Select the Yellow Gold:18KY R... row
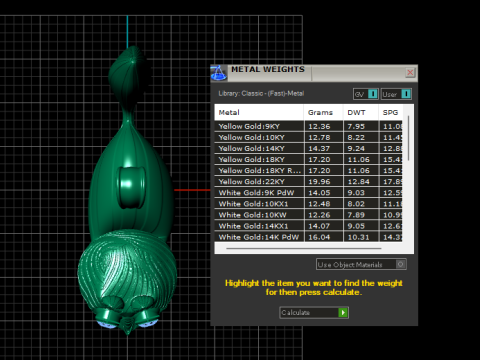 point(308,170)
